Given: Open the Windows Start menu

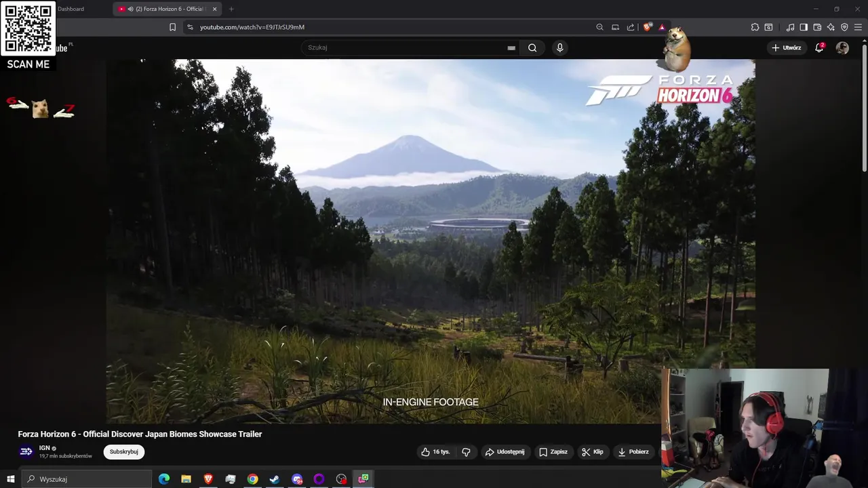Looking at the screenshot, I should (x=10, y=479).
